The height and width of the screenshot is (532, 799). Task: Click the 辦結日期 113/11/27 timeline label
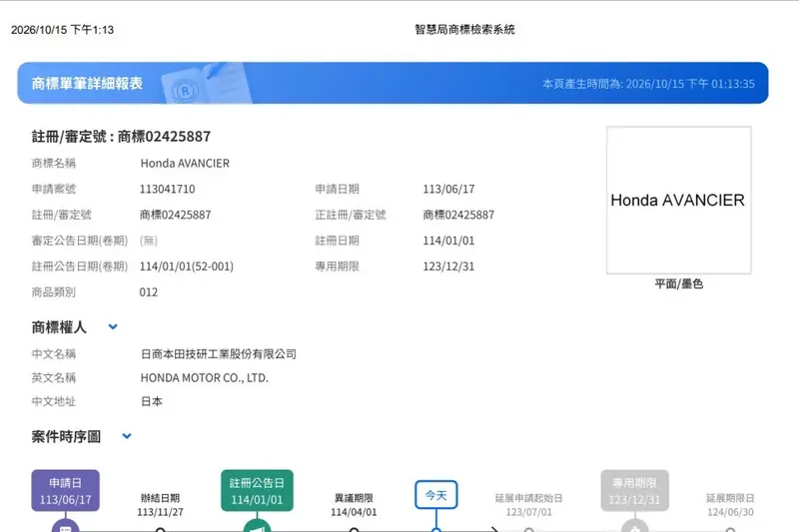pyautogui.click(x=160, y=505)
